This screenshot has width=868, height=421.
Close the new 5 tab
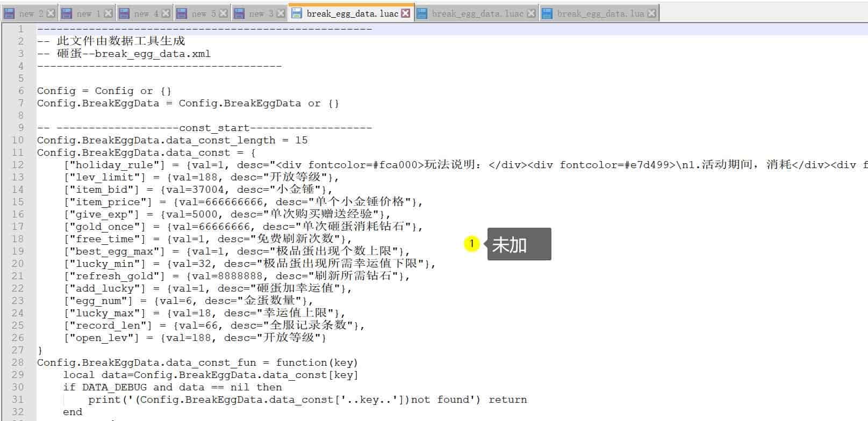click(223, 13)
